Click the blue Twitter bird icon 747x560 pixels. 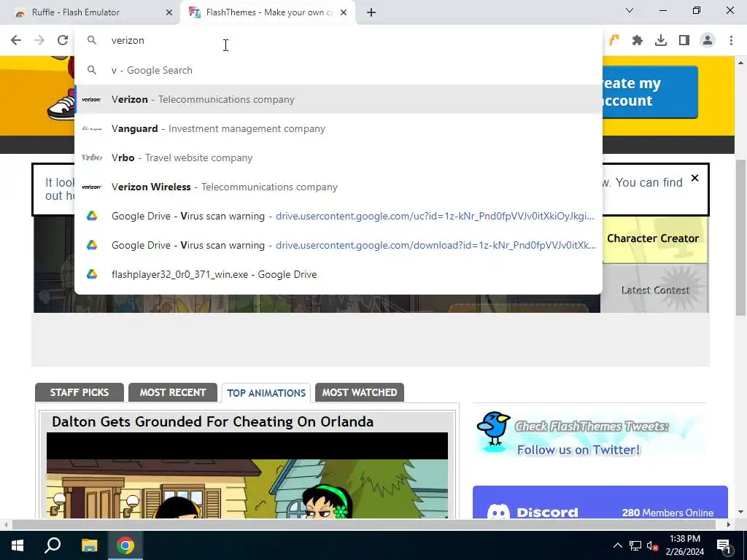(x=494, y=429)
